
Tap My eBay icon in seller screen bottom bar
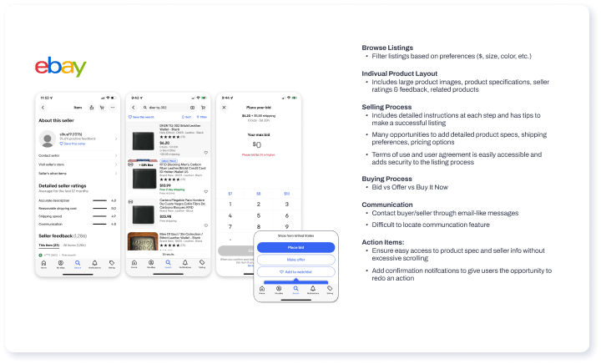pos(61,264)
